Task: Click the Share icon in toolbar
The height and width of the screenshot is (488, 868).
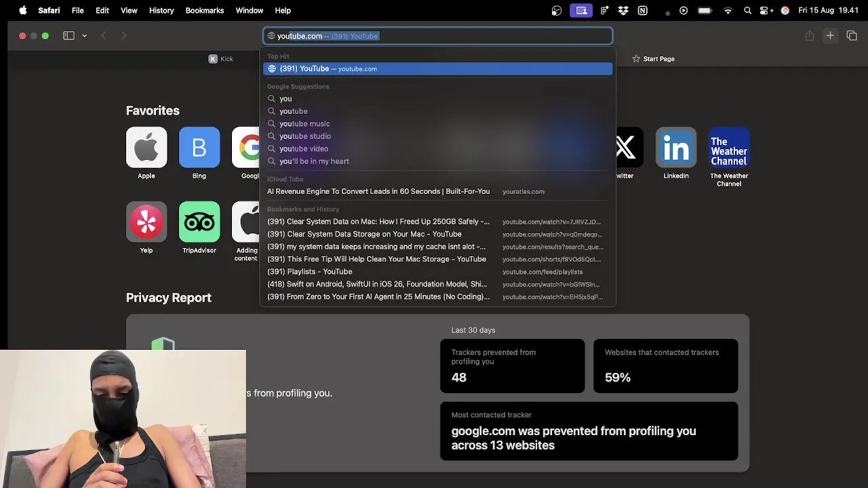Action: tap(809, 35)
